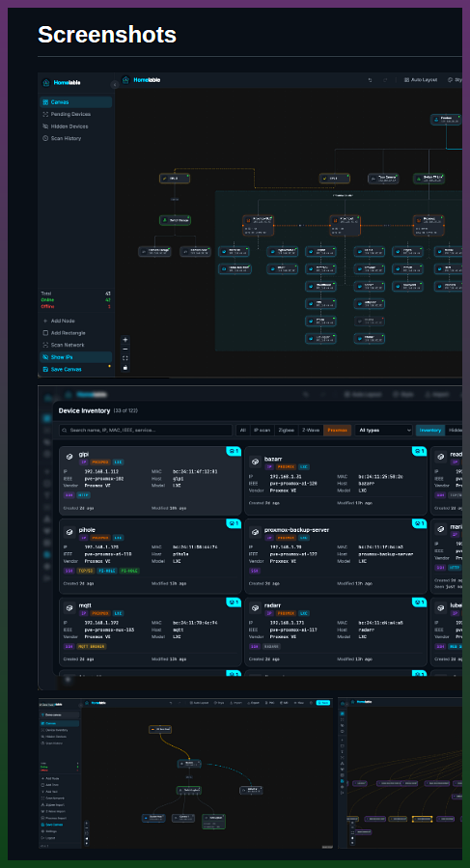This screenshot has height=868, width=470.
Task: Collapse the sidebar with the chevron button
Action: 114,85
